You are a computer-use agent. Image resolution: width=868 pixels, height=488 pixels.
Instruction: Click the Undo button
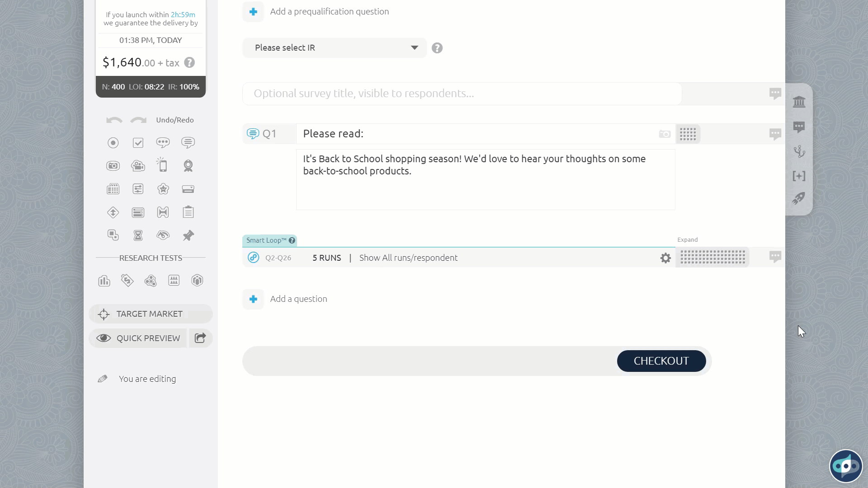[x=114, y=119]
